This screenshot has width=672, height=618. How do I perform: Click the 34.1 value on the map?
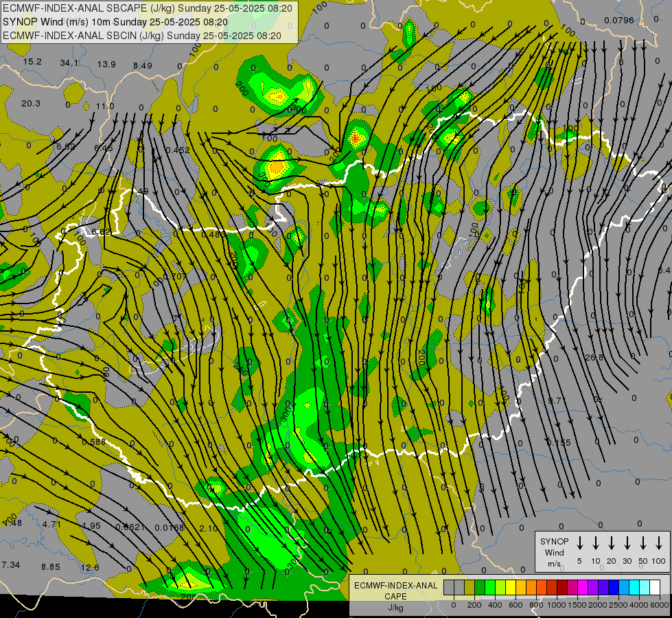point(69,63)
